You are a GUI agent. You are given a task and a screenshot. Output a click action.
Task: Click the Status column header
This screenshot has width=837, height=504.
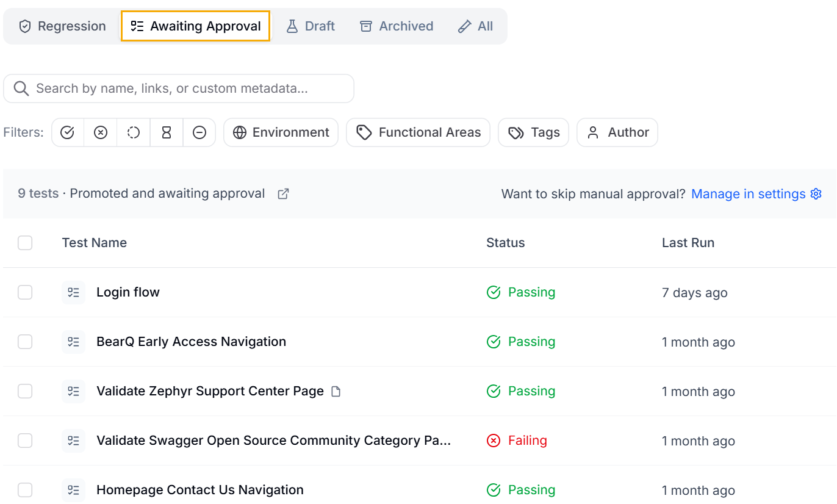click(x=506, y=243)
